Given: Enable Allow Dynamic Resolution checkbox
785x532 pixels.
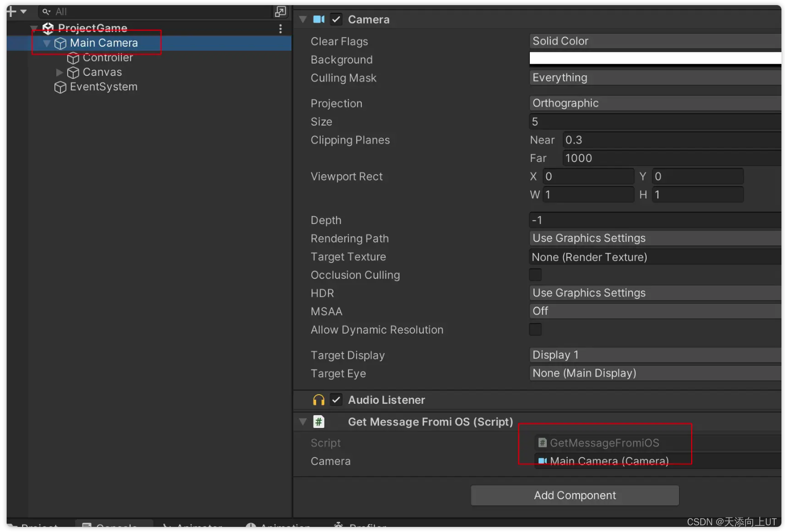Looking at the screenshot, I should tap(535, 329).
